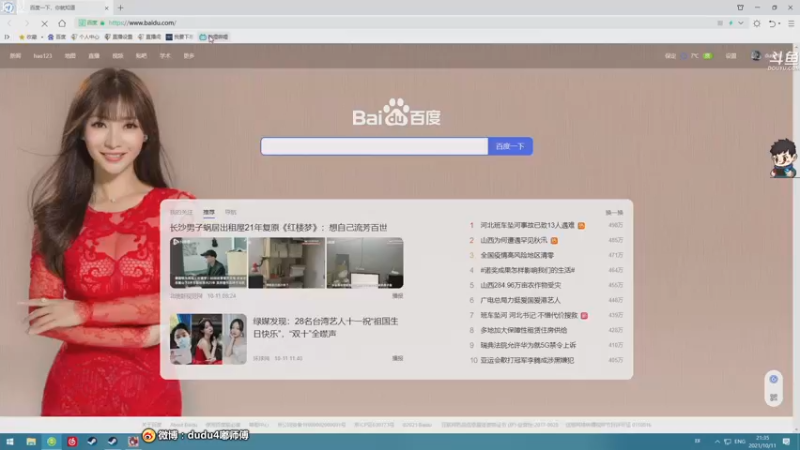This screenshot has width=800, height=450.
Task: Open 直播 in Baidu top navigation
Action: [x=94, y=56]
